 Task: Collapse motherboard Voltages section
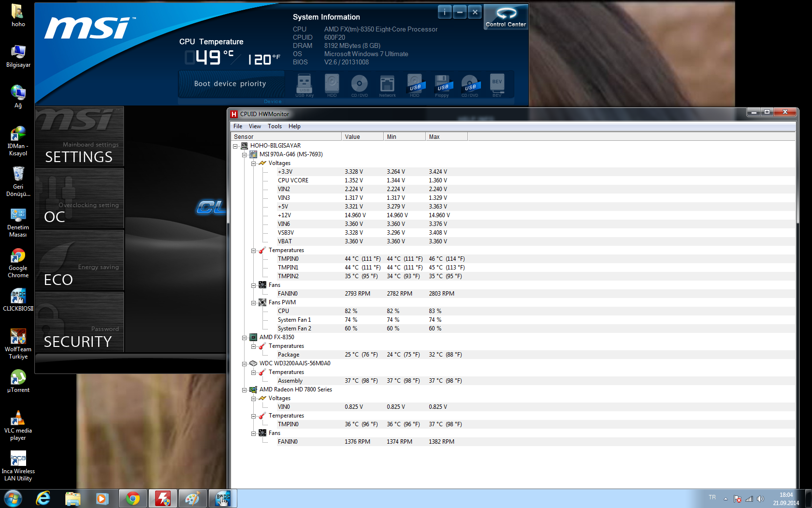254,163
